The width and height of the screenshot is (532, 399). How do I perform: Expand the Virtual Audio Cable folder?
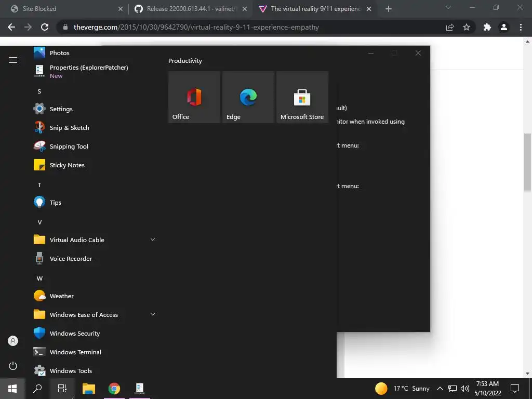[95, 240]
